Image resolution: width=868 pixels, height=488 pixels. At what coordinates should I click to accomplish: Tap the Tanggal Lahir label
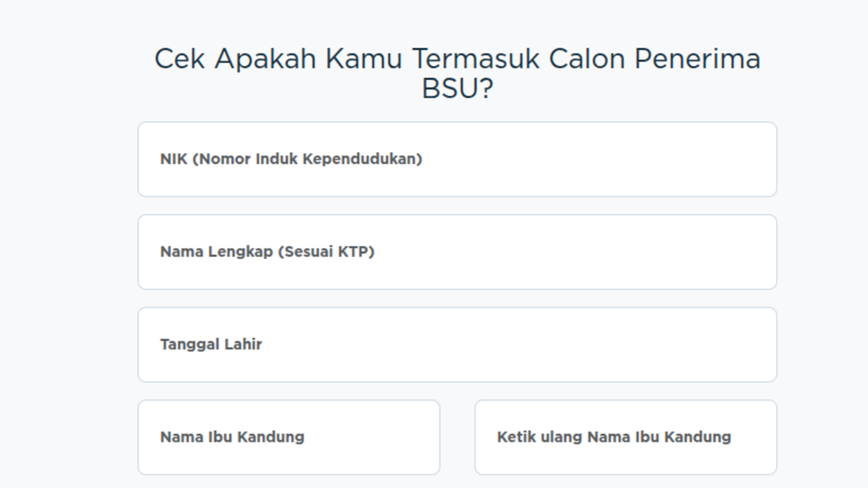[x=211, y=344]
